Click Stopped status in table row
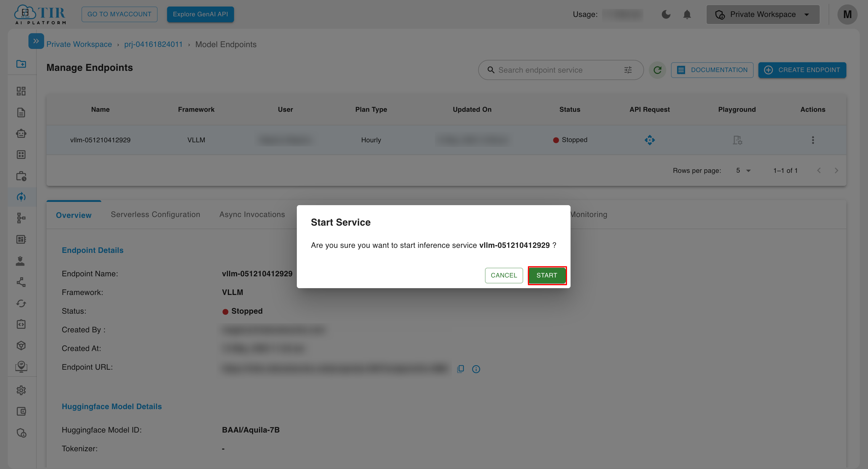This screenshot has height=469, width=868. pyautogui.click(x=570, y=140)
